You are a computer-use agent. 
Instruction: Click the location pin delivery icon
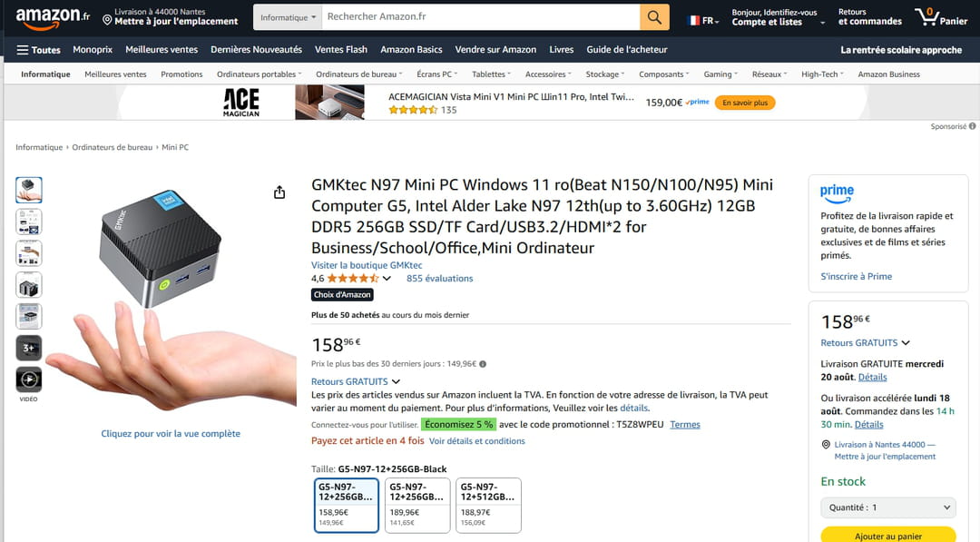pyautogui.click(x=107, y=21)
